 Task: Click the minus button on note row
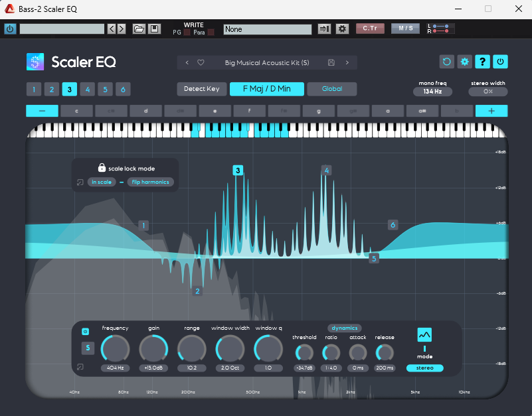42,111
